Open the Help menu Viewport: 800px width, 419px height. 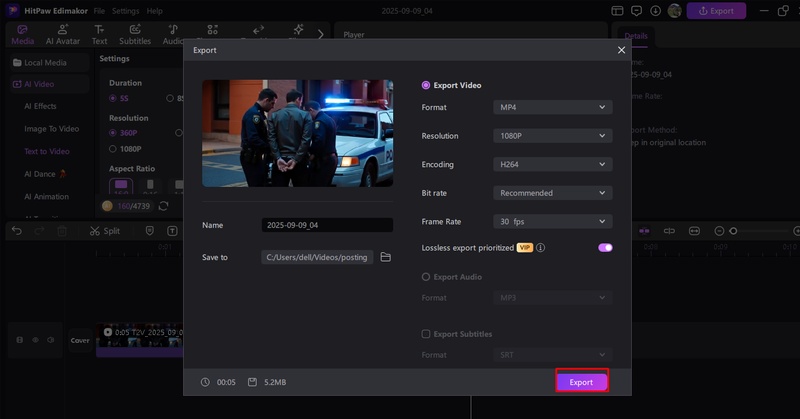coord(155,11)
